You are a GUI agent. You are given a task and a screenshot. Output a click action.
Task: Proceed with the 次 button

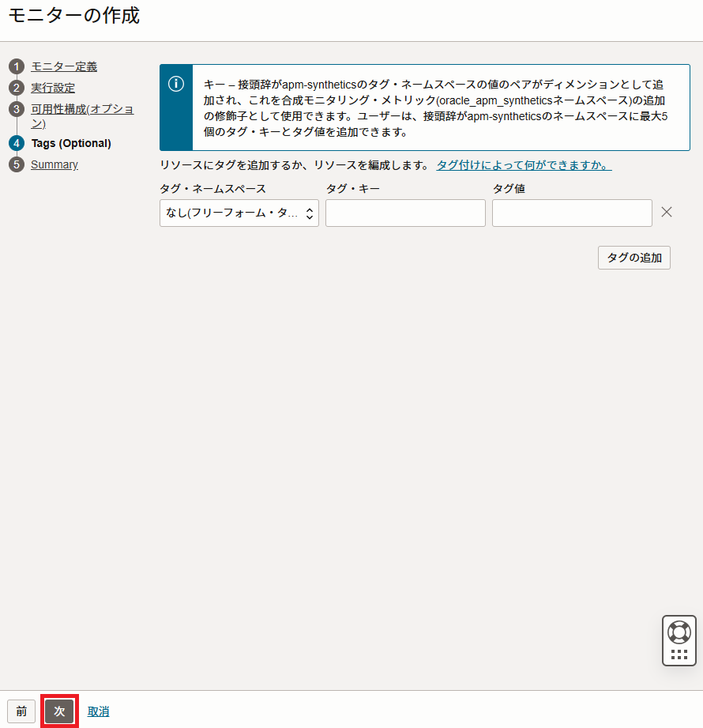pos(59,711)
